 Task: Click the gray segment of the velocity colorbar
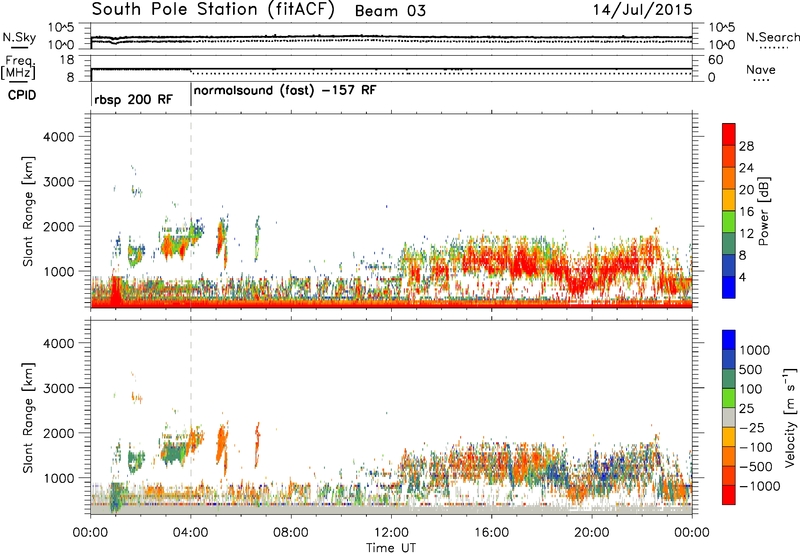click(x=729, y=417)
